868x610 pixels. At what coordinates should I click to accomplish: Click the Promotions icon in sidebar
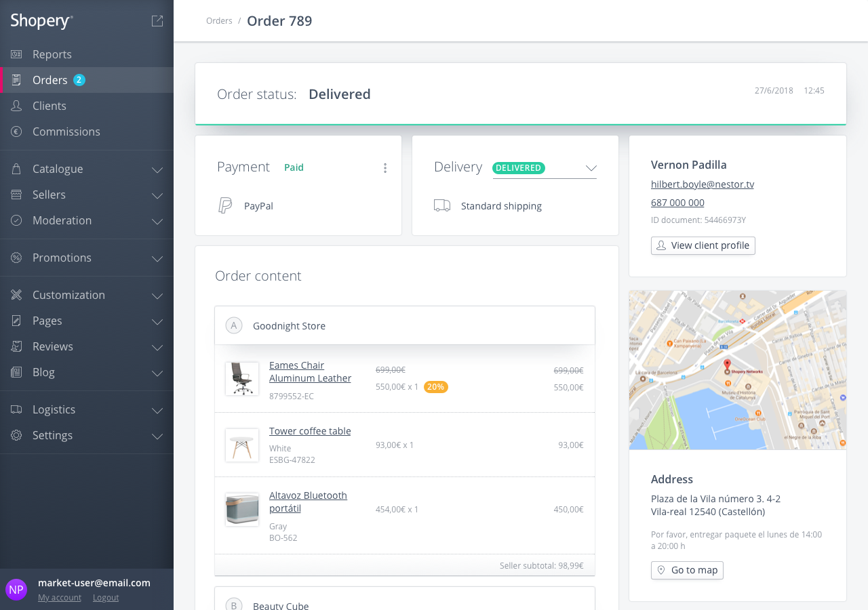tap(15, 258)
